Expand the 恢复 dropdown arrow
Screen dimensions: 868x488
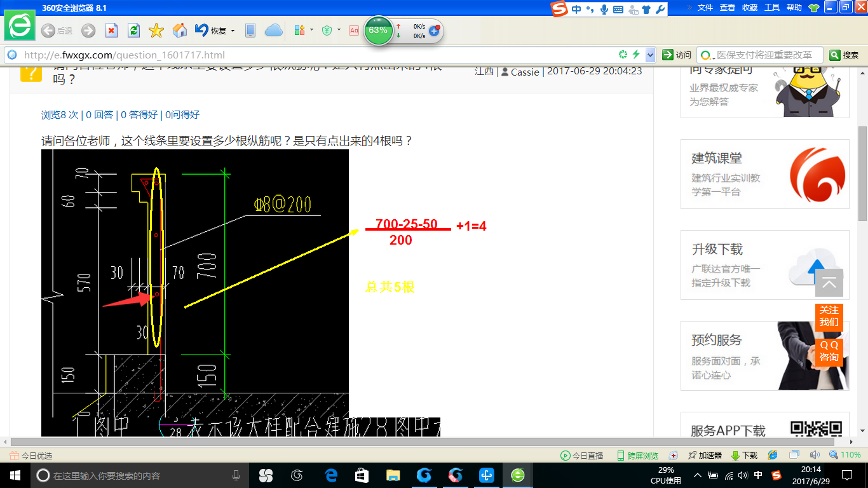233,30
